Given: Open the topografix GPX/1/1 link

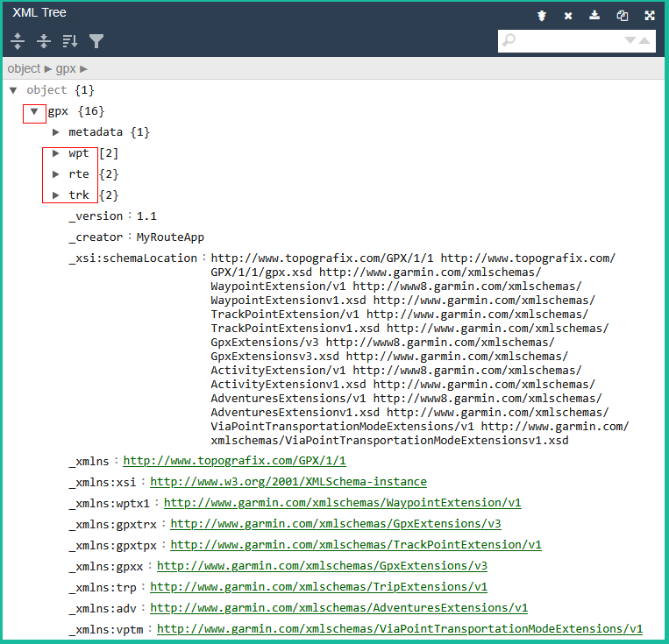Looking at the screenshot, I should point(234,461).
